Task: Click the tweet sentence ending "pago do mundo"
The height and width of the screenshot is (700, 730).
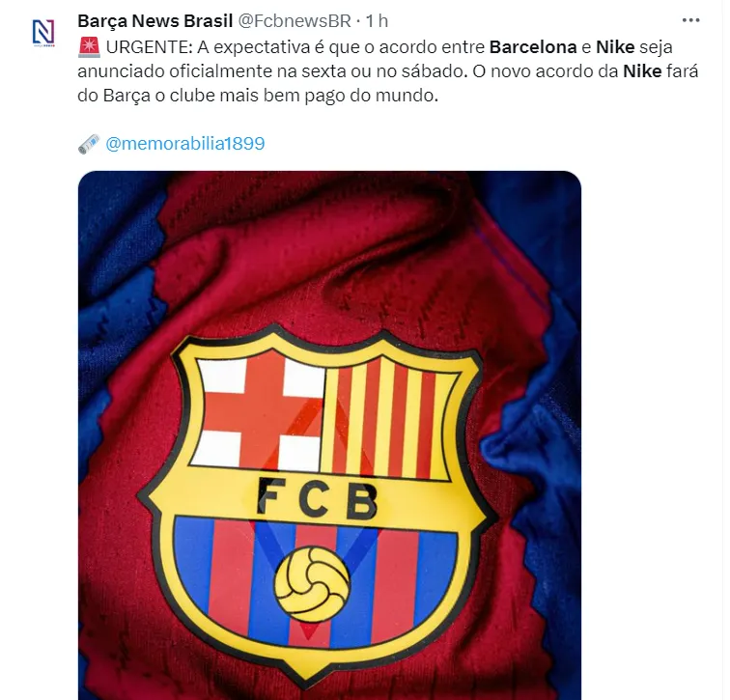Action: (290, 97)
